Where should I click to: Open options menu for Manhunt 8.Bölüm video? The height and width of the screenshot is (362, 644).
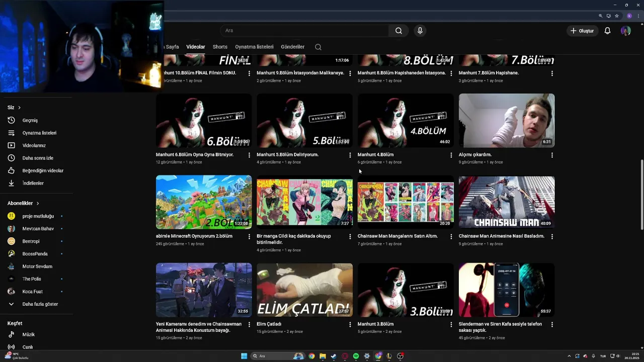coord(451,73)
